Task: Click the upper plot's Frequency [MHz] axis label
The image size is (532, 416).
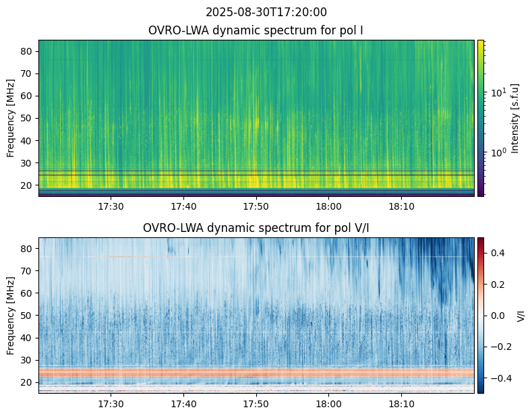Action: pyautogui.click(x=11, y=119)
